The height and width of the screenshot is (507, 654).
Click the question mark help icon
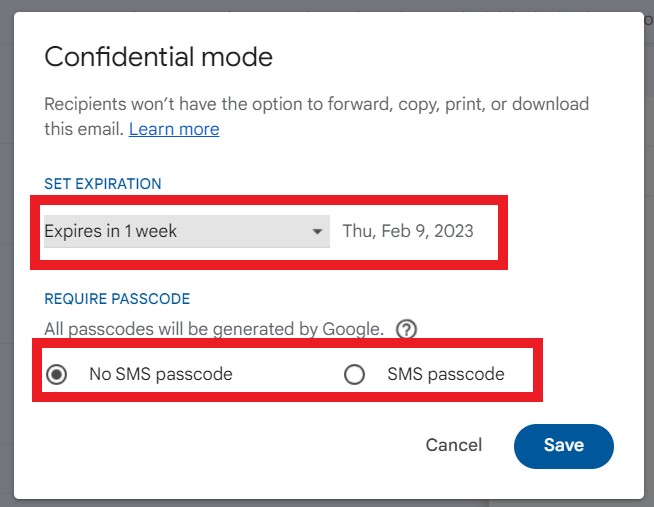[406, 329]
